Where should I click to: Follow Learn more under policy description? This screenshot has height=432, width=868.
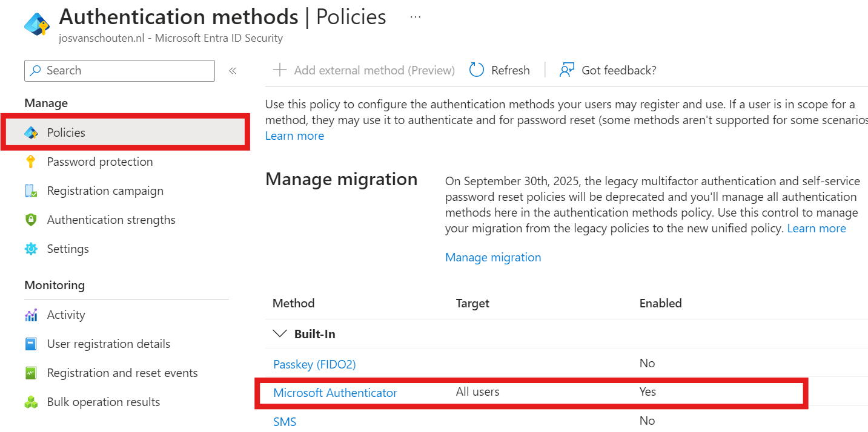(294, 136)
